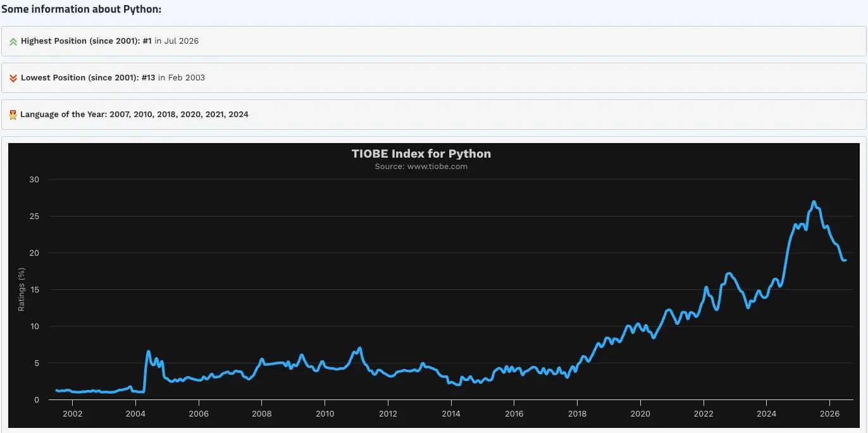Select the 'Some information about Python:' heading
The height and width of the screenshot is (433, 868).
(82, 9)
